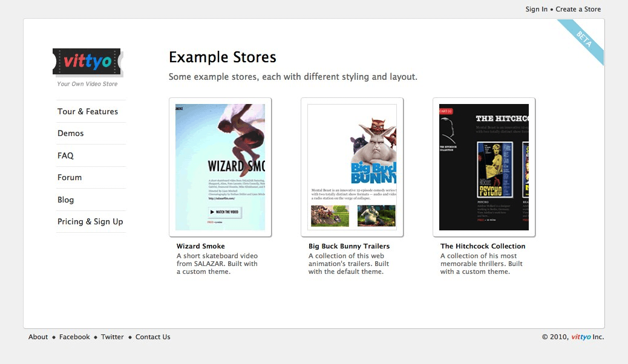Select Pricing & Sign Up
This screenshot has height=364, width=628.
tap(90, 221)
